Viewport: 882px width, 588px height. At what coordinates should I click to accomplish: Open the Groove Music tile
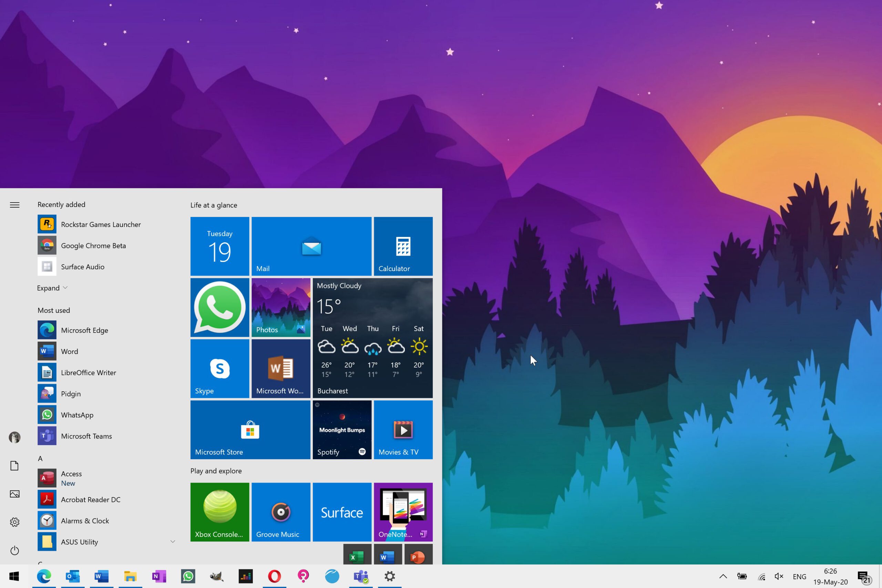click(x=281, y=512)
